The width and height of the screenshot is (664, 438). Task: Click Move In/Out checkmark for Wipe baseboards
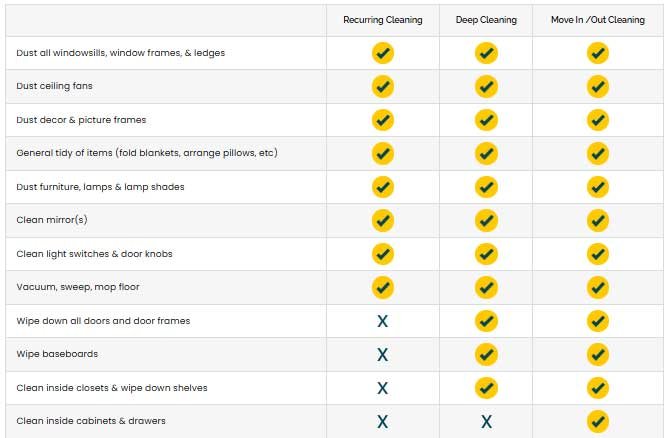coord(598,354)
